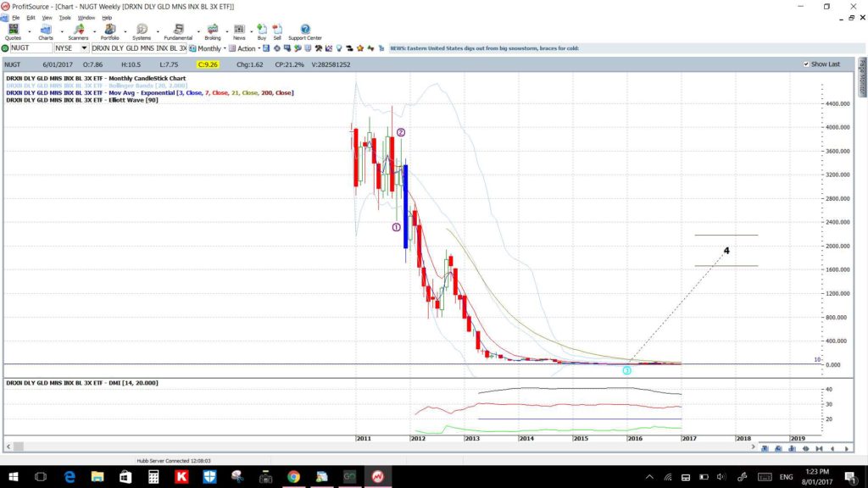The image size is (868, 488).
Task: Click the Sell order icon
Action: point(277,32)
